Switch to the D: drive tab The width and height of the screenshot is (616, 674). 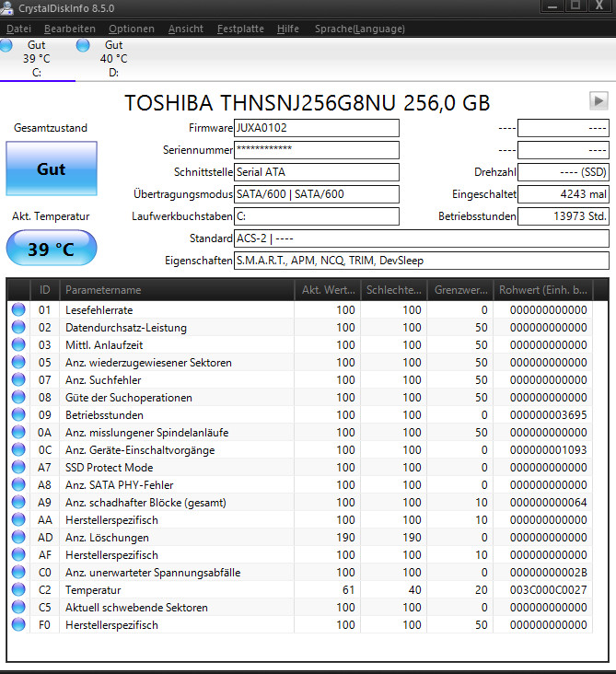pyautogui.click(x=113, y=59)
